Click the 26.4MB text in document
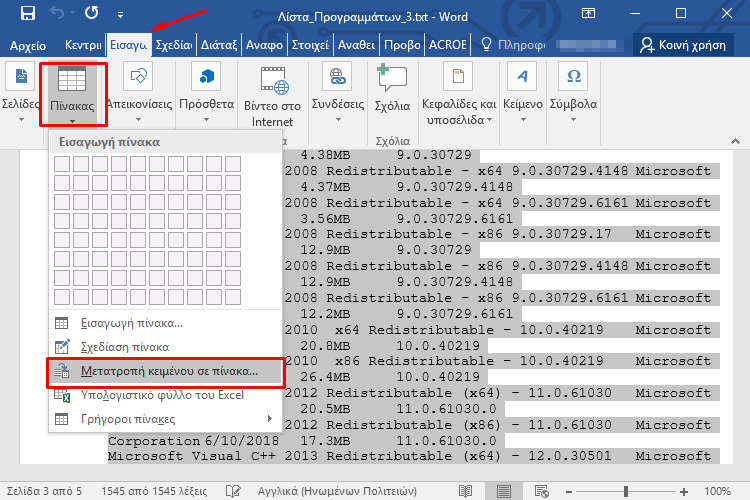 325,377
